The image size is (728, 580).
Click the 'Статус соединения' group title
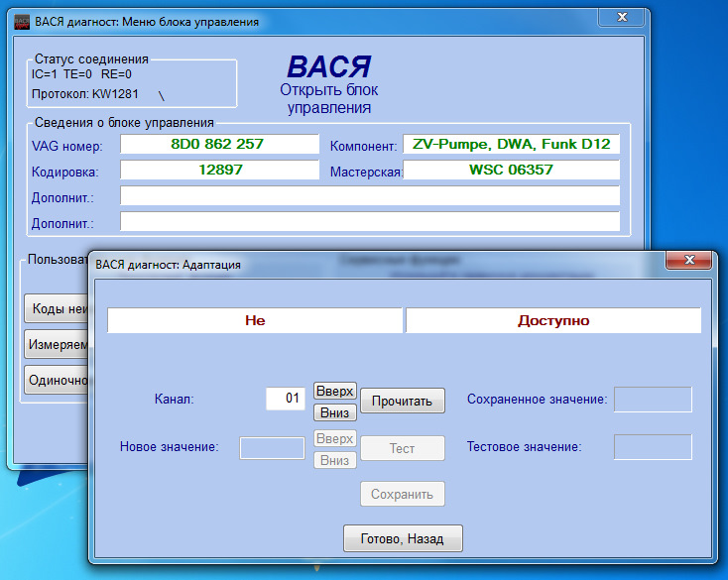pyautogui.click(x=91, y=58)
